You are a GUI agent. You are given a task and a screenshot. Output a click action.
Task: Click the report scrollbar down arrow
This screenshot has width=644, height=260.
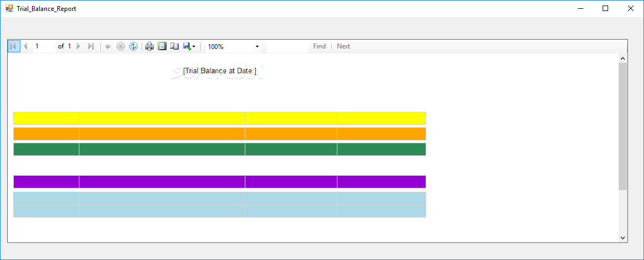pos(622,237)
